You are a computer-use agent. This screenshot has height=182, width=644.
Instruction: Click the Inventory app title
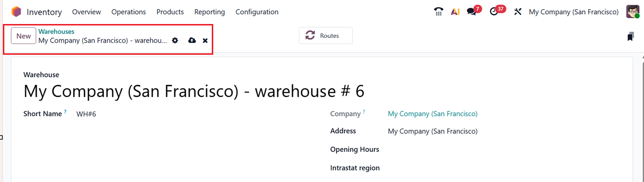(44, 12)
